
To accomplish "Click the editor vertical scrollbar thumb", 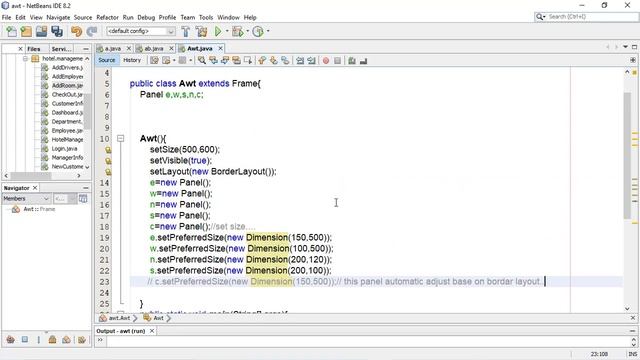I will coord(627,156).
